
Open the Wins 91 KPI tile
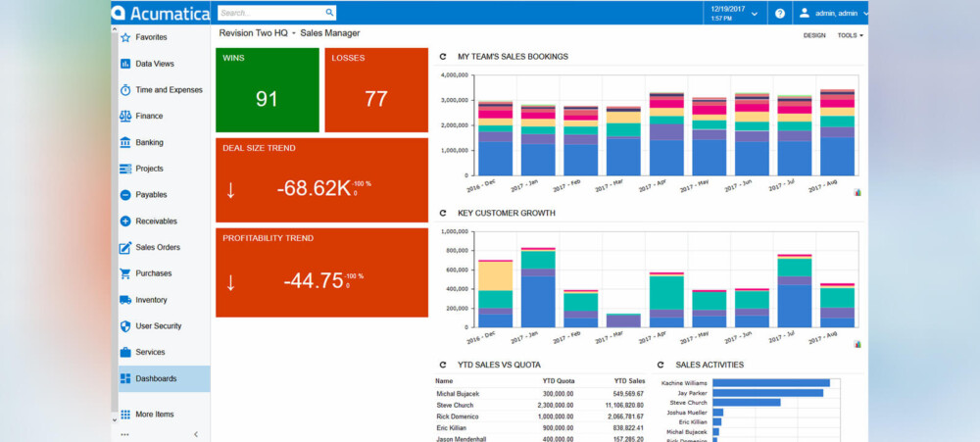coord(267,90)
